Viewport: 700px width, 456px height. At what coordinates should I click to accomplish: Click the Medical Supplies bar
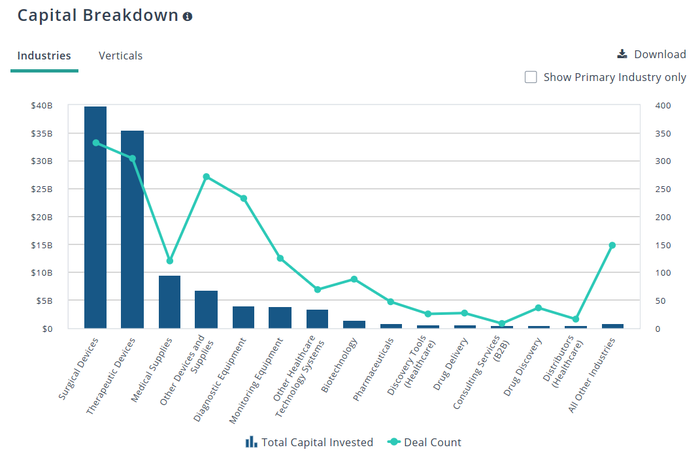tap(170, 302)
